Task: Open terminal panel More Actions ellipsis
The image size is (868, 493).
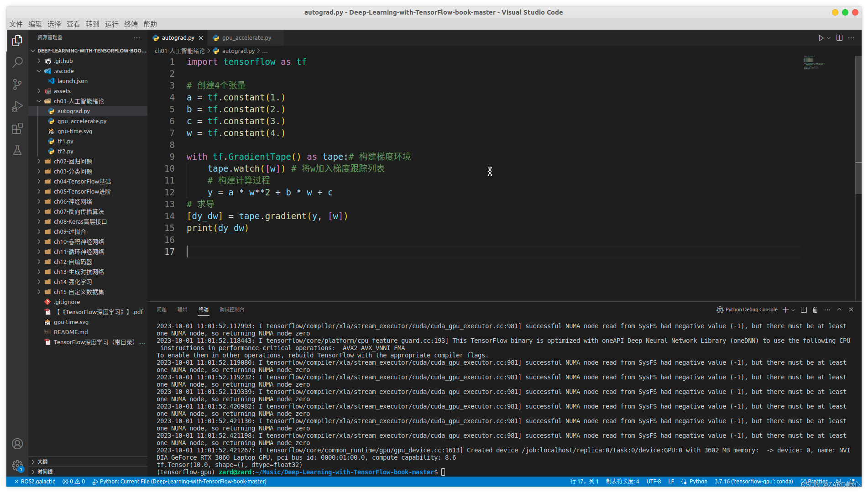Action: pos(827,309)
